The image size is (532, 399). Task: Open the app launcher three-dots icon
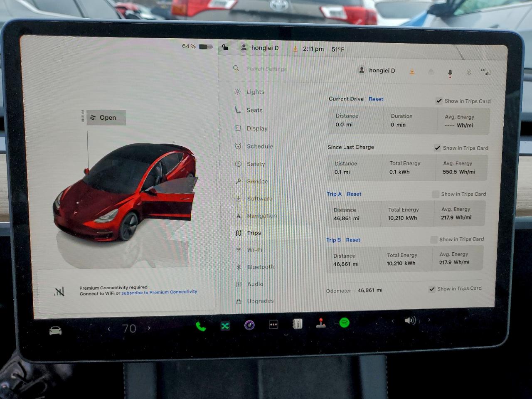[x=273, y=324]
